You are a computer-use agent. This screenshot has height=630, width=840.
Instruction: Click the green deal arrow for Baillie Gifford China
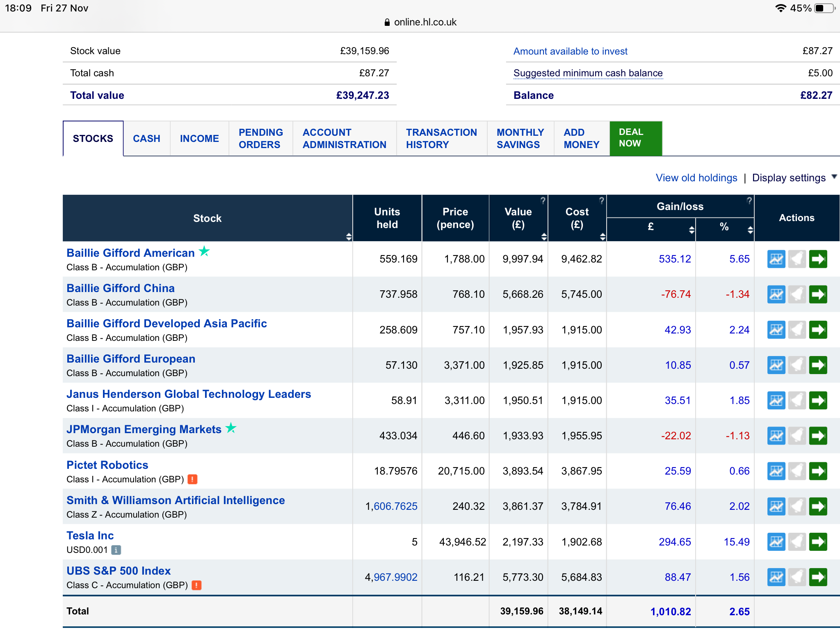[x=818, y=294]
